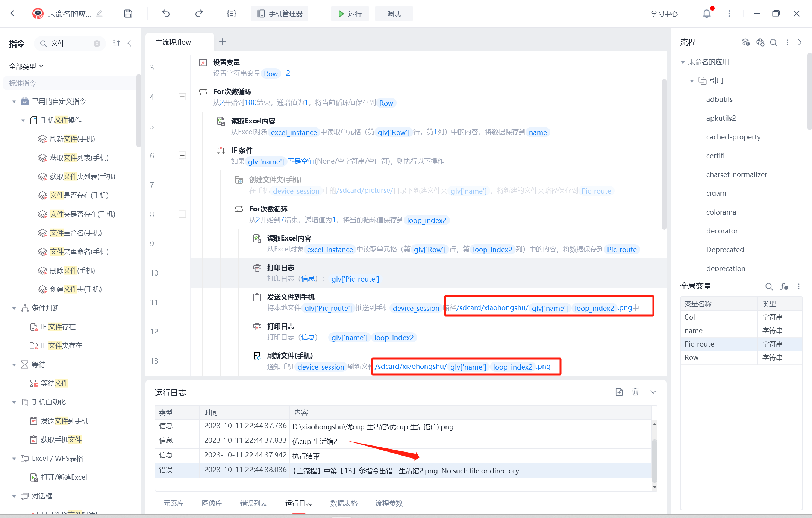
Task: Open the 手机管理器 button
Action: [x=280, y=14]
